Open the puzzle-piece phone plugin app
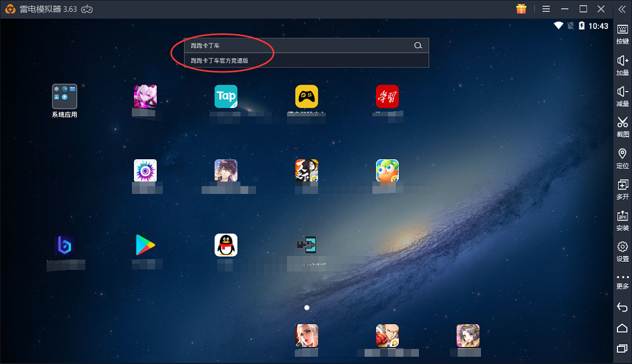This screenshot has height=364, width=632. [307, 245]
